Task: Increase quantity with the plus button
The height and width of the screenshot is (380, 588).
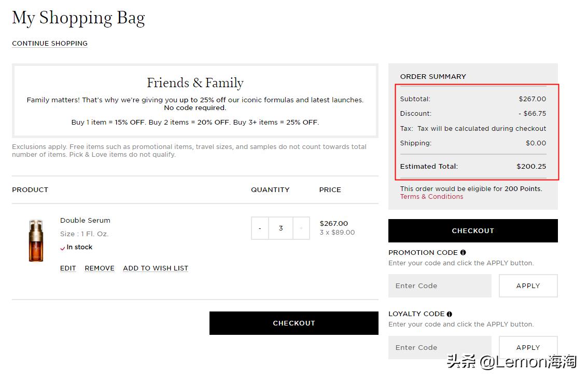Action: coord(302,228)
